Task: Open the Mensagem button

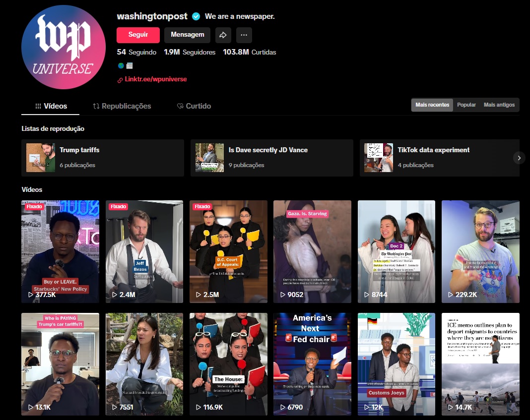Action: tap(187, 35)
